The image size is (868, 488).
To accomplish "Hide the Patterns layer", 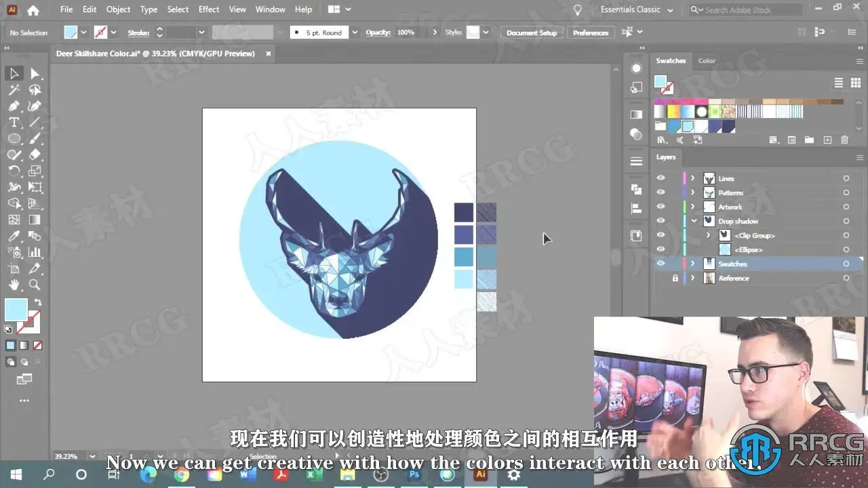I will [x=660, y=192].
